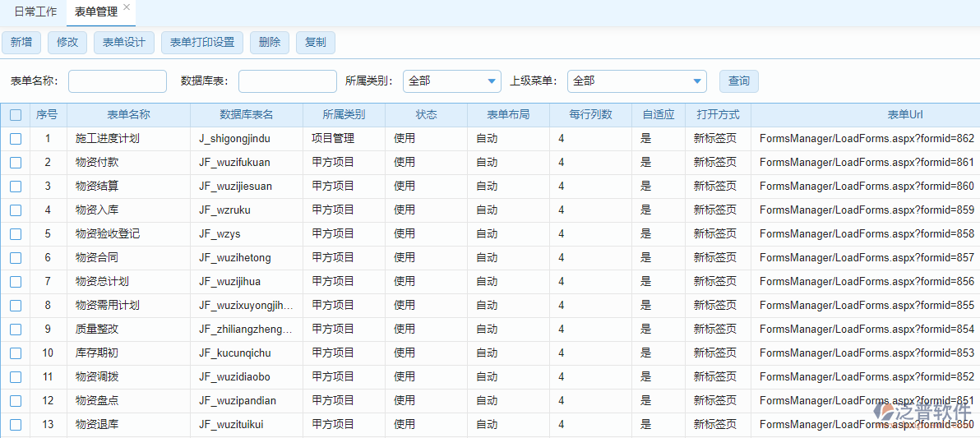This screenshot has width=980, height=438.
Task: Click the 复制 toolbar button
Action: coord(316,43)
